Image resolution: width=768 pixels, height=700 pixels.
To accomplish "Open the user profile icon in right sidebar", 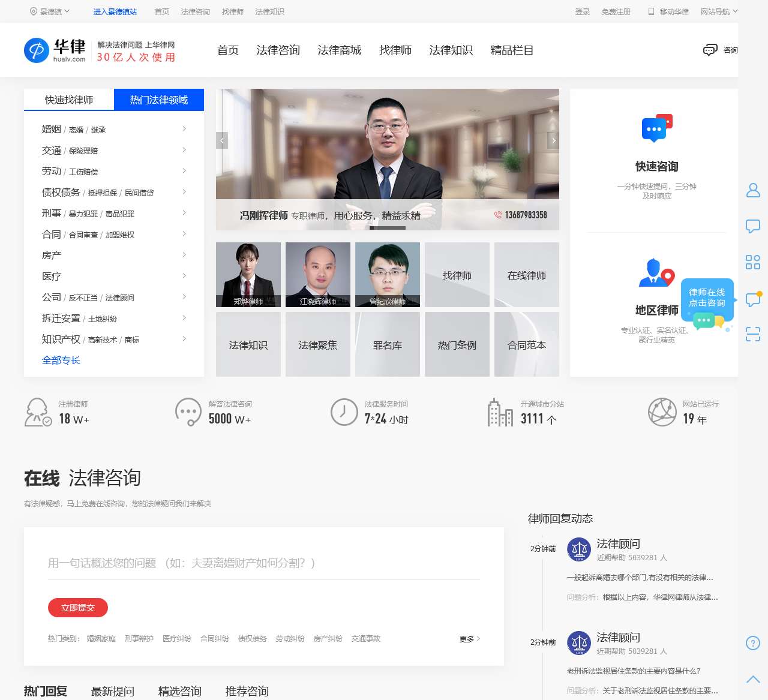I will coord(753,190).
